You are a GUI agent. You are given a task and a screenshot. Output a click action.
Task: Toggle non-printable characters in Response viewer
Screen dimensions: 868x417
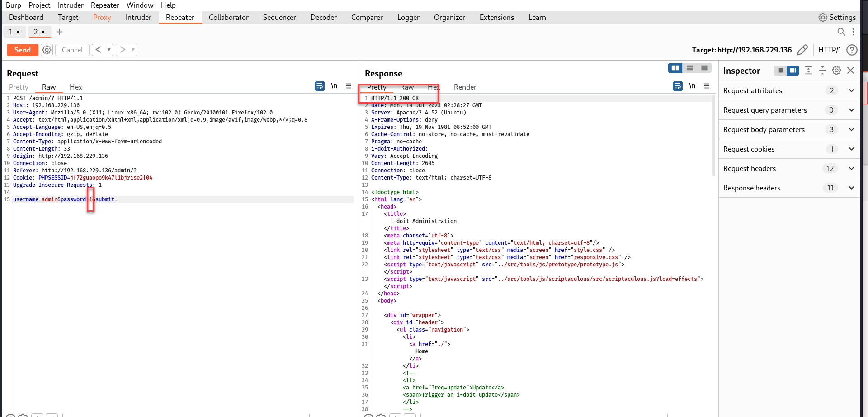point(692,86)
